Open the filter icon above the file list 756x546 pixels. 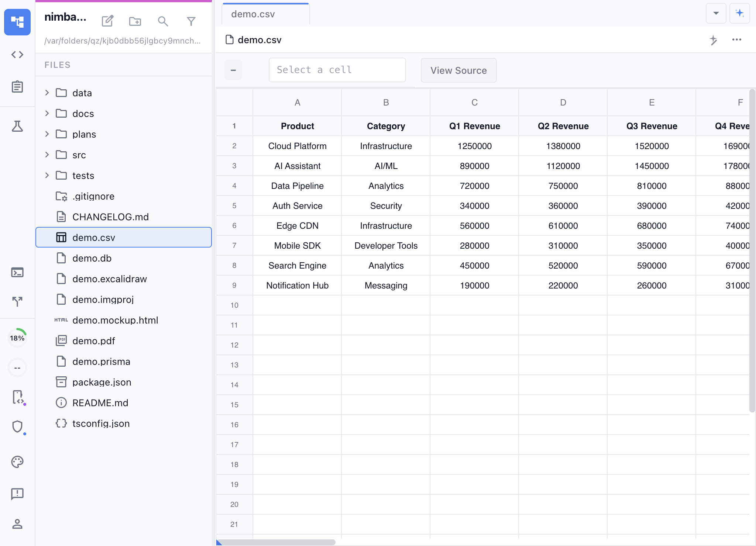click(191, 21)
